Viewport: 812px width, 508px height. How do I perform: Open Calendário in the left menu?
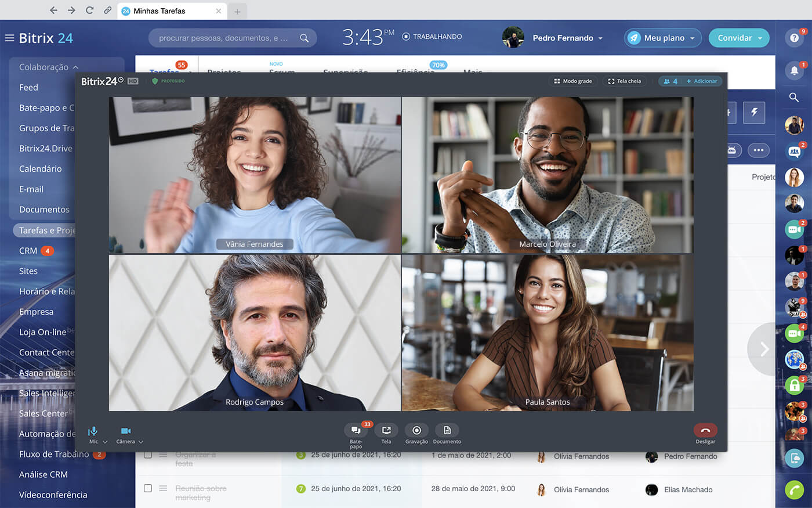[40, 169]
